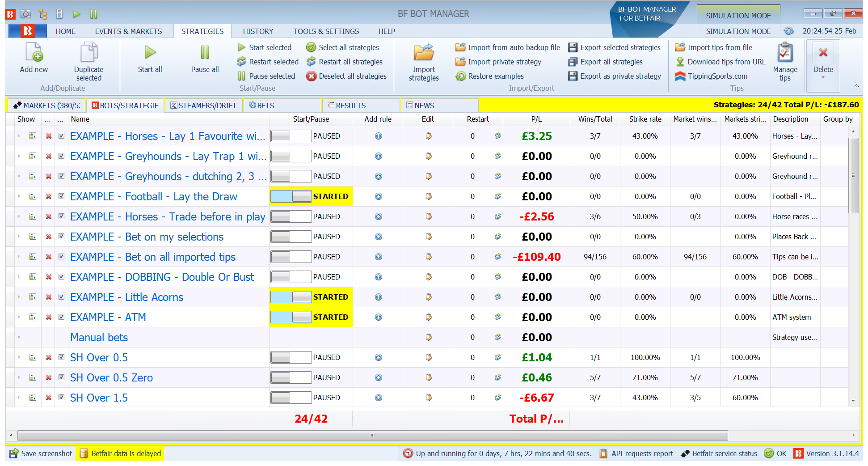The height and width of the screenshot is (466, 868).
Task: Click Restore examples
Action: click(x=490, y=76)
